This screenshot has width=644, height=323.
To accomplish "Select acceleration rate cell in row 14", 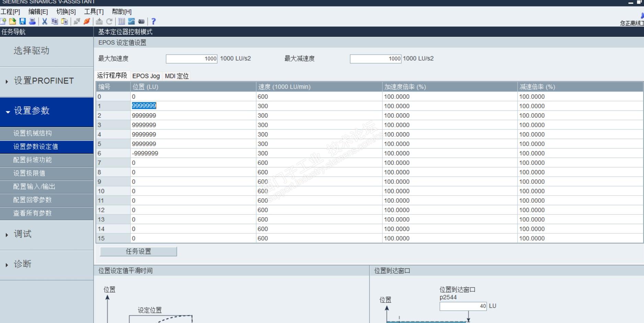I will 450,229.
